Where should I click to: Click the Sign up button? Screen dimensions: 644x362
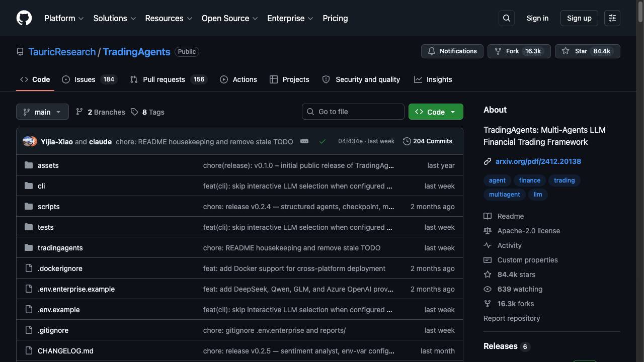coord(579,18)
